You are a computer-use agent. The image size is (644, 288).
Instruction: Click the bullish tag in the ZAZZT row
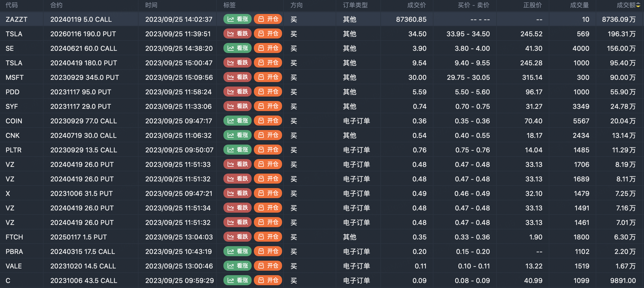238,19
